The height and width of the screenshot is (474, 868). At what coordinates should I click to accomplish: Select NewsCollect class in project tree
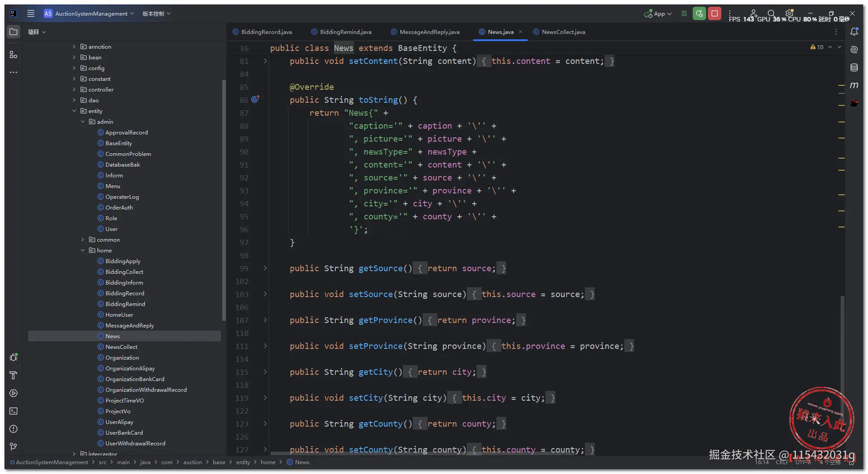[x=121, y=347]
